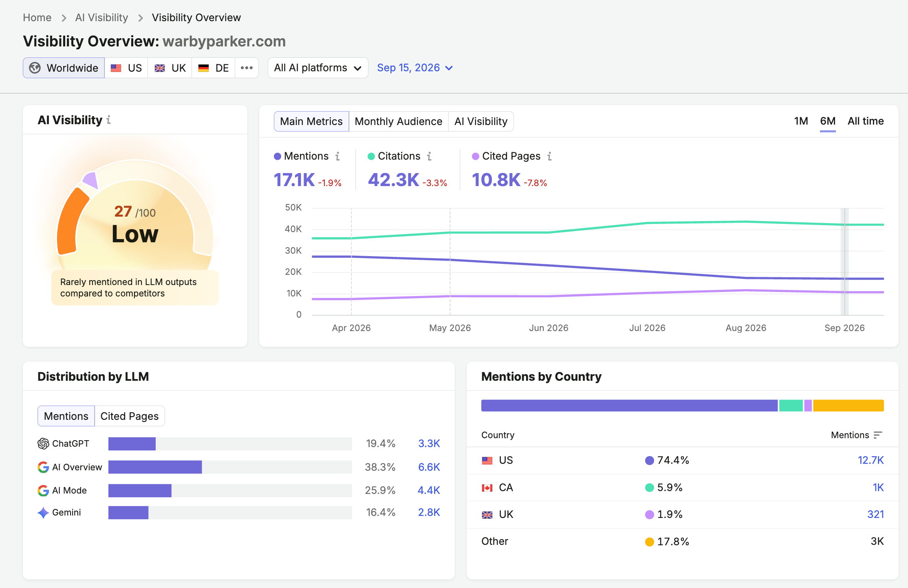Click the 10.8K Cited Pages value
The image size is (908, 588).
[x=496, y=180]
